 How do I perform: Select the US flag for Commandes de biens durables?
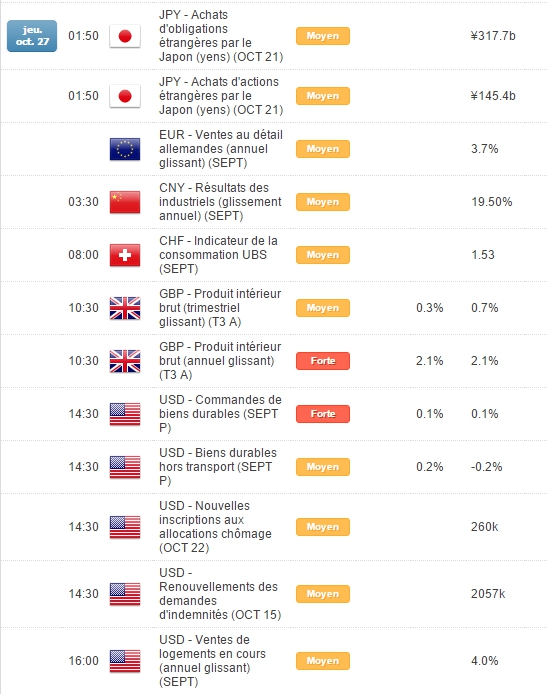click(125, 414)
